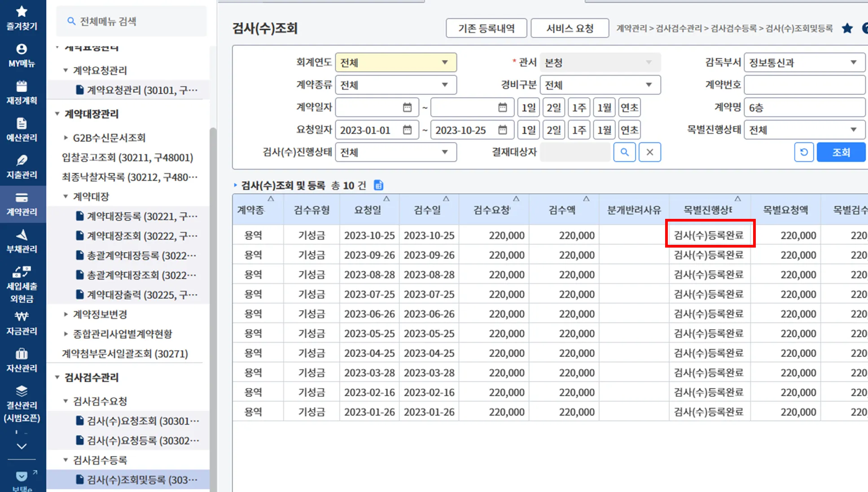868x492 pixels.
Task: Click the 기존 등록내역 button
Action: click(486, 28)
